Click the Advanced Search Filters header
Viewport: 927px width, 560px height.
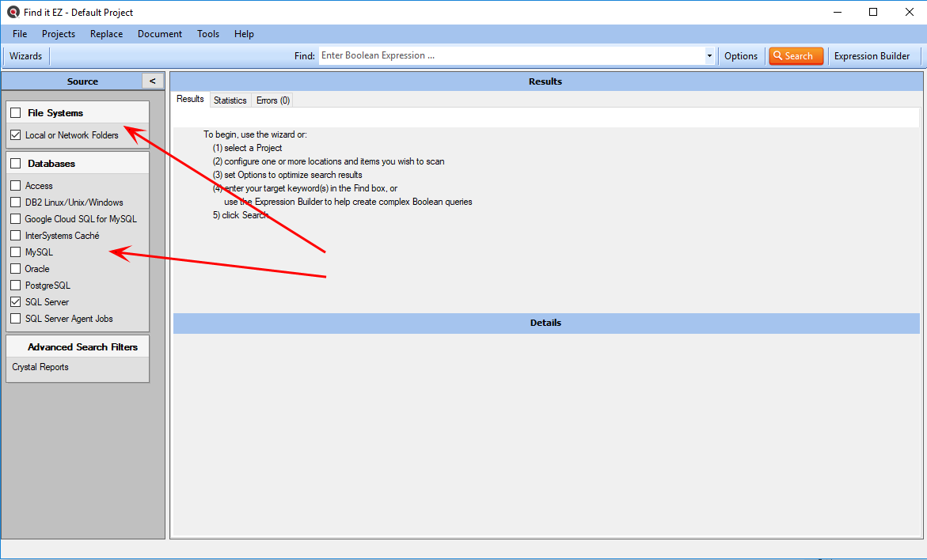78,346
